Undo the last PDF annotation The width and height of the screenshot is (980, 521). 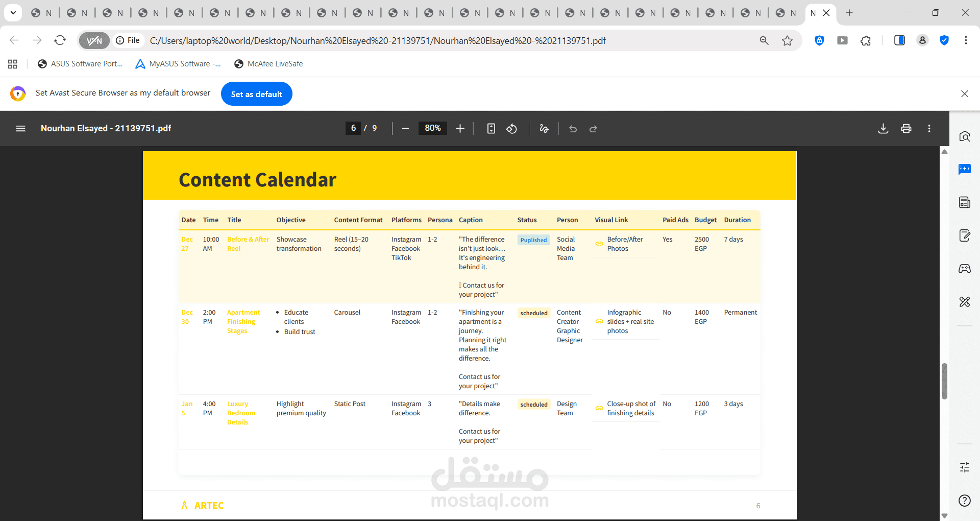tap(573, 129)
